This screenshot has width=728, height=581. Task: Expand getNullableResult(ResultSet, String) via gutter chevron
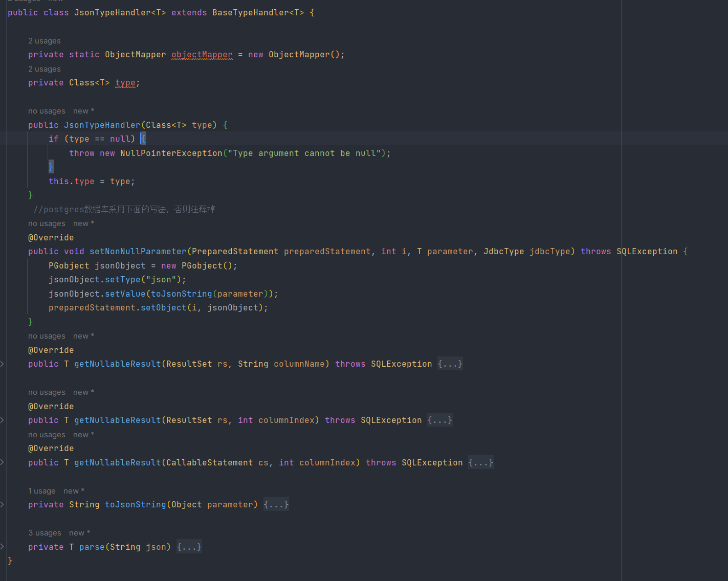(x=3, y=364)
